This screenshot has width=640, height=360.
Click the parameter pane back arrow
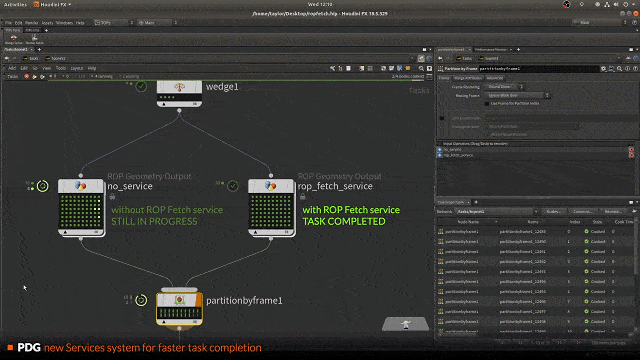pos(440,58)
